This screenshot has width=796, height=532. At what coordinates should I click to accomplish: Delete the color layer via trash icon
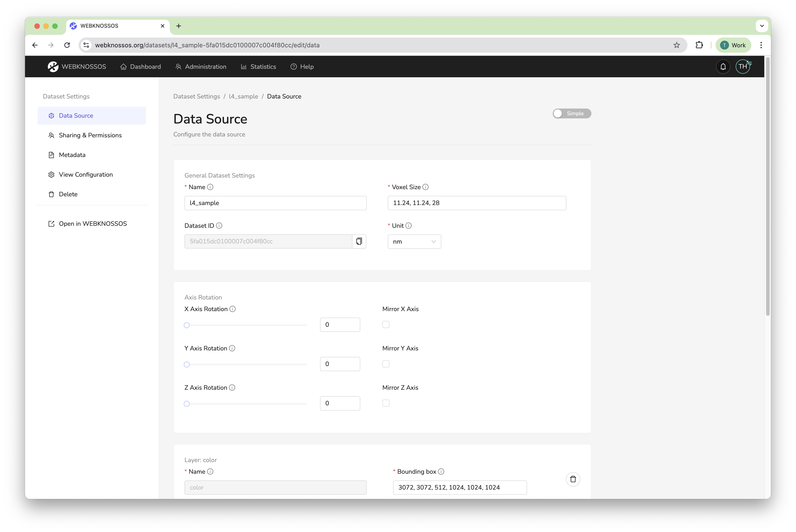tap(573, 479)
